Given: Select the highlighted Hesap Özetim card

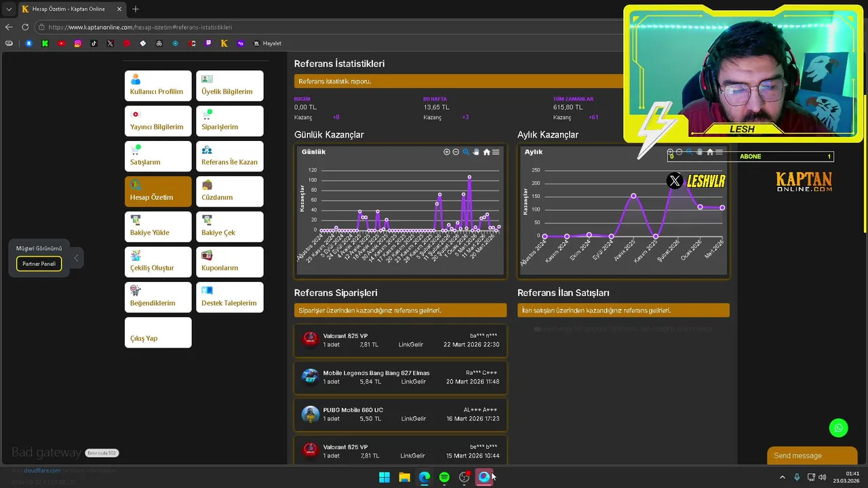Looking at the screenshot, I should (158, 191).
